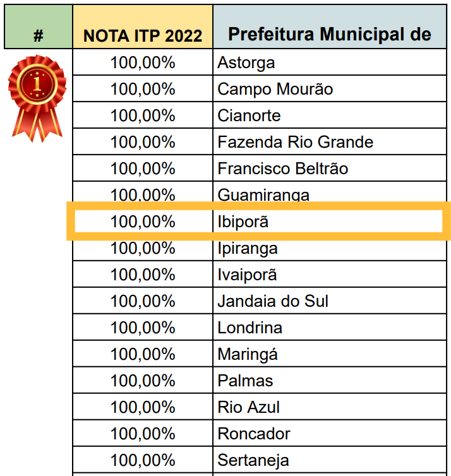Select the NOTA ITP 2022 column header

[x=143, y=27]
